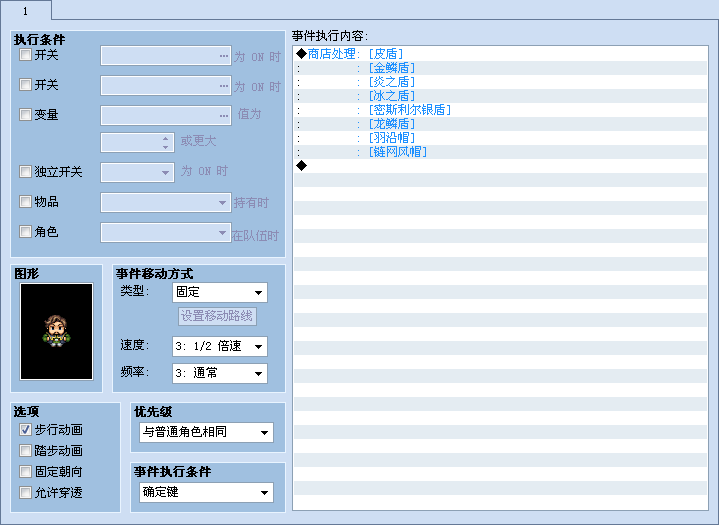Open the first 开关 selector ellipsis field

[x=166, y=56]
